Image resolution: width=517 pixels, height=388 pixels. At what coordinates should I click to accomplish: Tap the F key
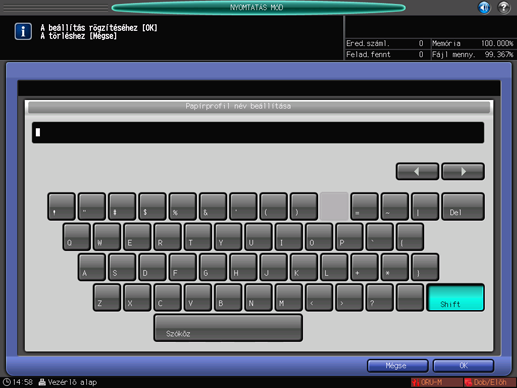coord(183,267)
